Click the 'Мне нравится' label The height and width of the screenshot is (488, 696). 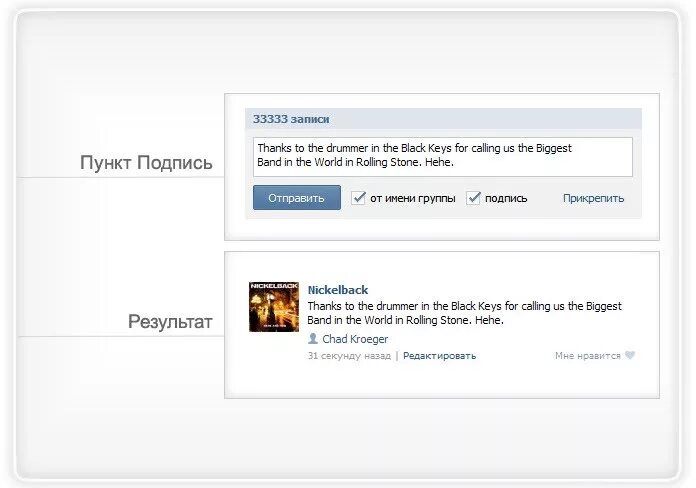pos(587,356)
